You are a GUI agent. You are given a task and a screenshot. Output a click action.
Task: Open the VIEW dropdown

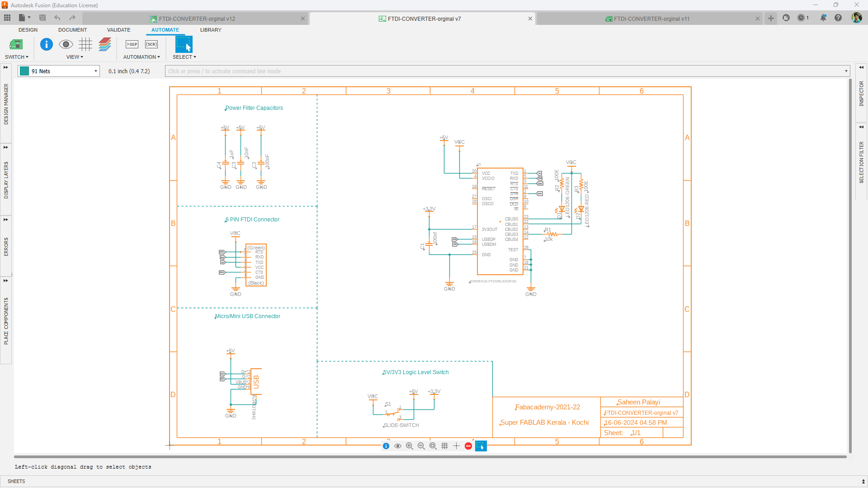coord(75,57)
